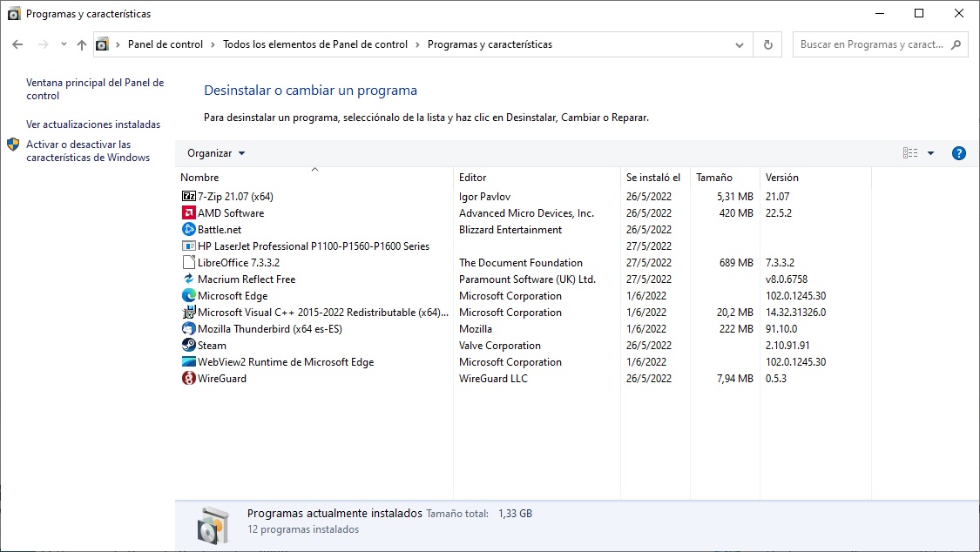Select the Microsoft Edge program name
Image resolution: width=980 pixels, height=552 pixels.
point(233,295)
